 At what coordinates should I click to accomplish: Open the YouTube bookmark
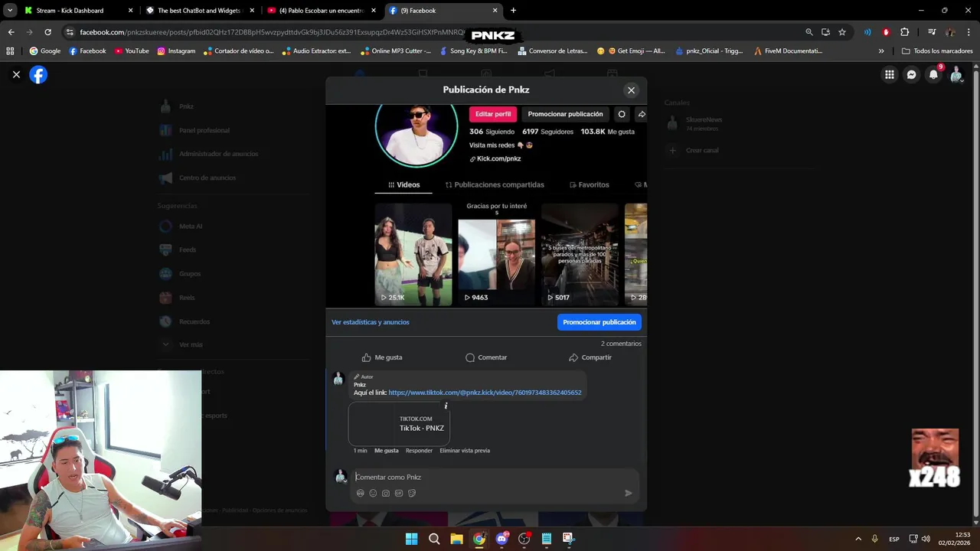click(132, 51)
